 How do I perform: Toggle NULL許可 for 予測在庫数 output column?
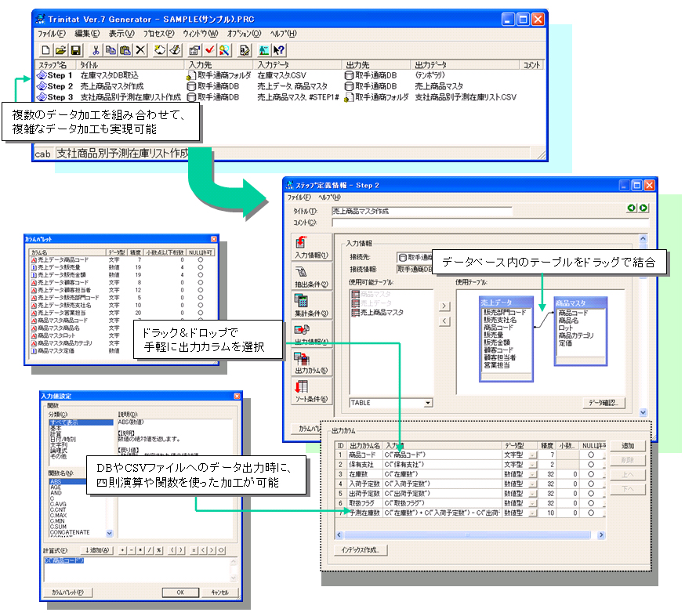click(x=591, y=513)
